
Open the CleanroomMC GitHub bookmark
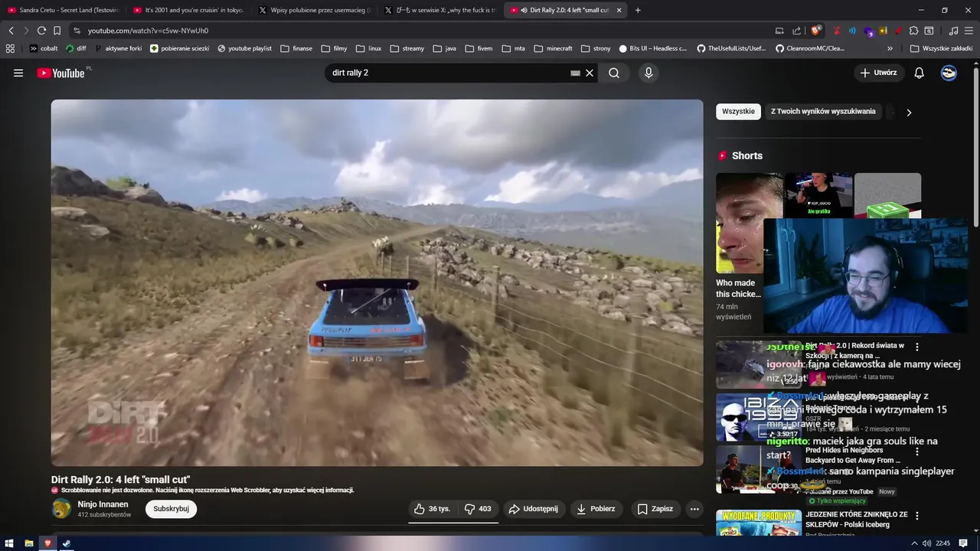pyautogui.click(x=810, y=48)
